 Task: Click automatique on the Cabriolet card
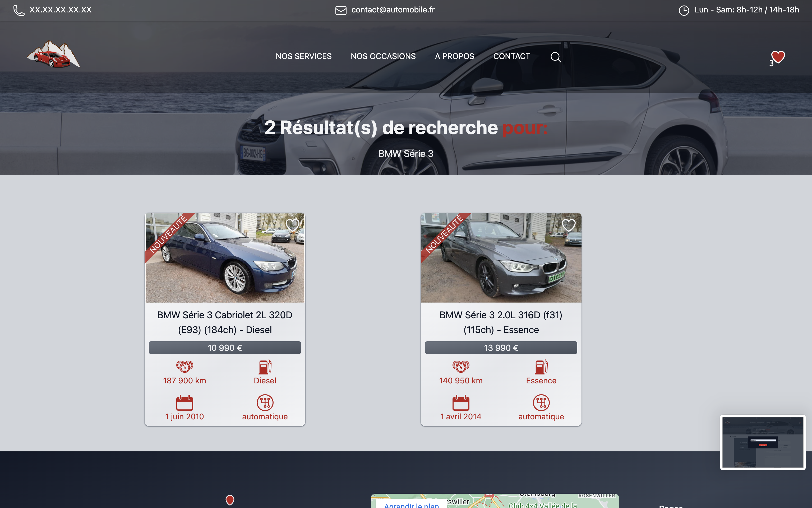pos(265,417)
